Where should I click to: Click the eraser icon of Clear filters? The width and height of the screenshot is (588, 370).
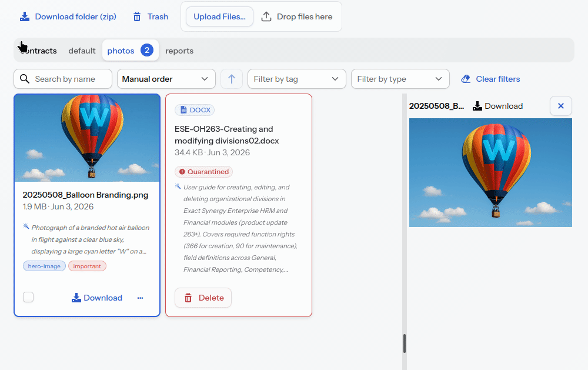click(466, 79)
